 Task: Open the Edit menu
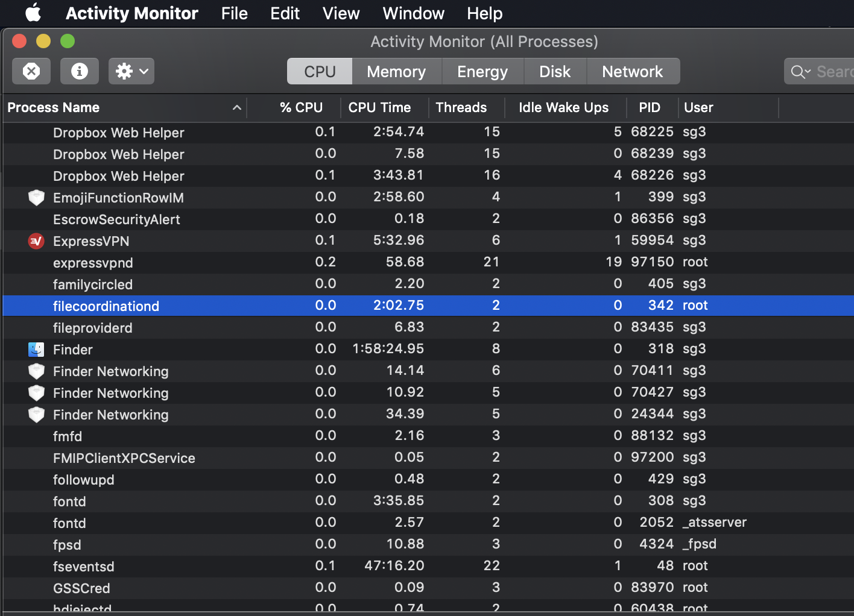[x=285, y=13]
